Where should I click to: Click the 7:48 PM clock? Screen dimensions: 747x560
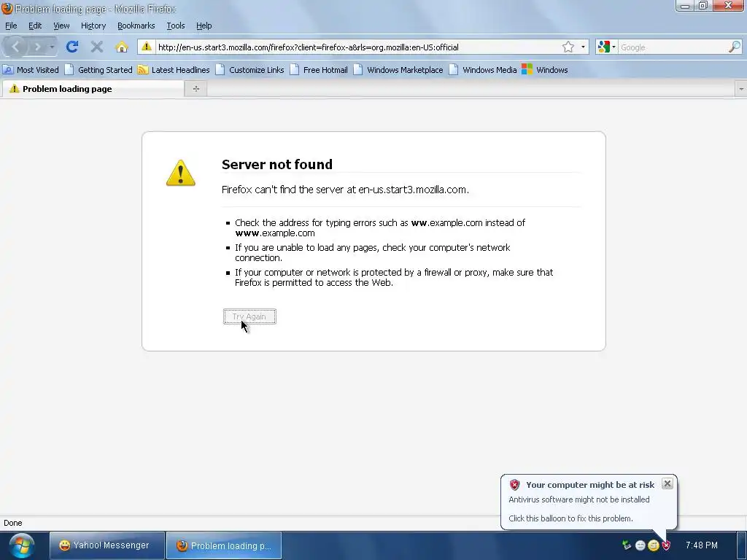[x=701, y=545]
